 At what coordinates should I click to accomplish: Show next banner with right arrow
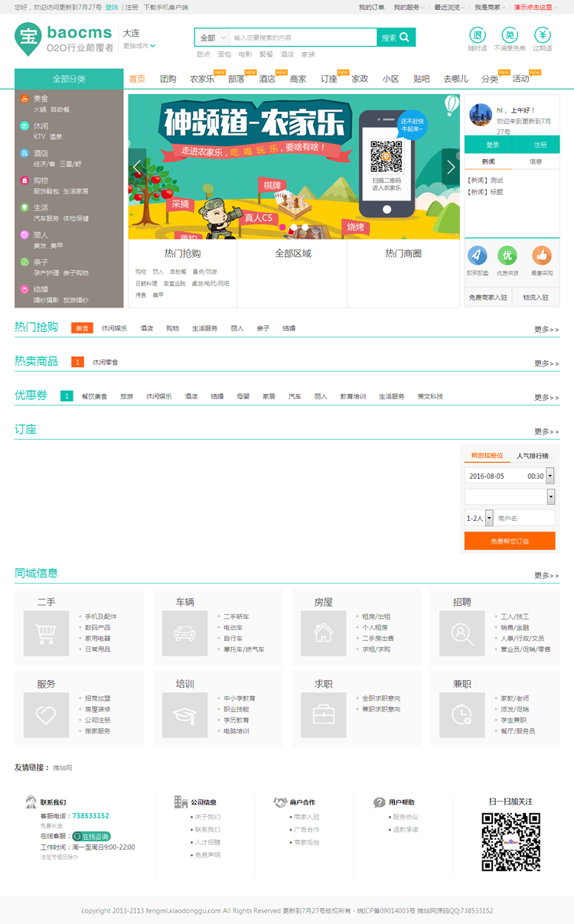pyautogui.click(x=451, y=168)
